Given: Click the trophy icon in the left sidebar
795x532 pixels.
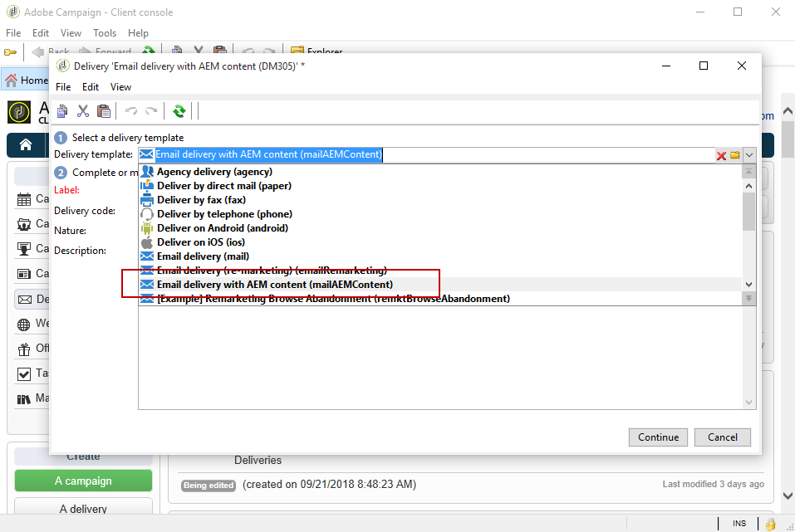Looking at the screenshot, I should (x=24, y=249).
